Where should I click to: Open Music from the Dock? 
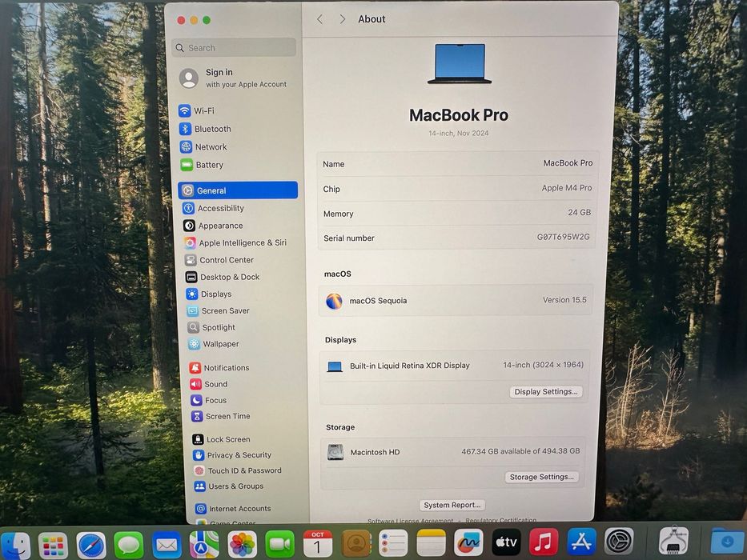pyautogui.click(x=544, y=542)
